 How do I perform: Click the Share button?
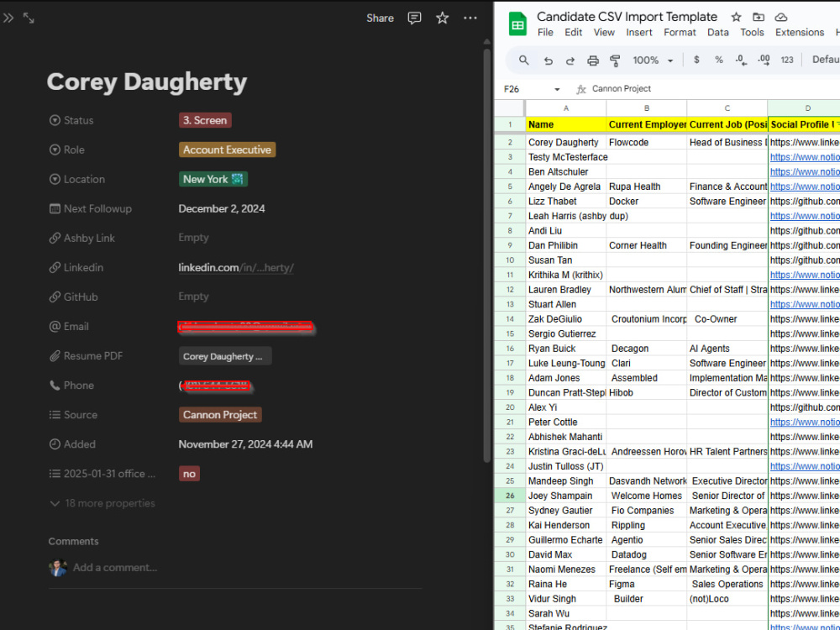pyautogui.click(x=380, y=18)
